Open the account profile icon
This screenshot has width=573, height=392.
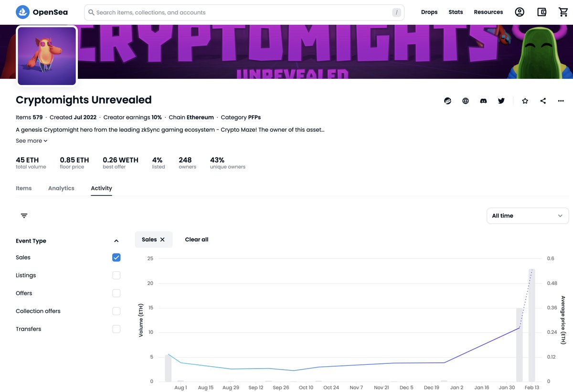[x=520, y=12]
